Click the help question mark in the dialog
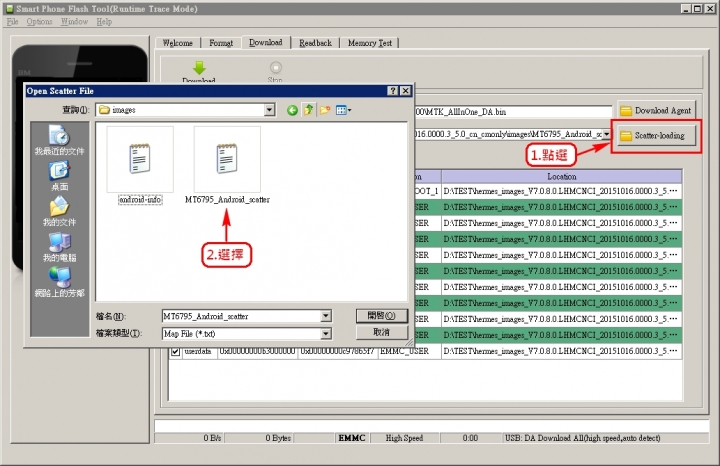This screenshot has height=466, width=720. click(393, 91)
